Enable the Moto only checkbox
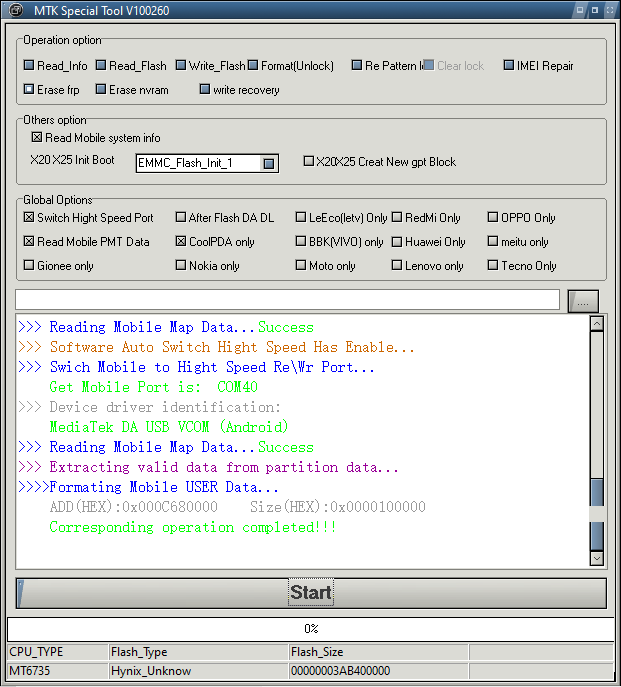Screen dimensions: 621x687 click(301, 266)
